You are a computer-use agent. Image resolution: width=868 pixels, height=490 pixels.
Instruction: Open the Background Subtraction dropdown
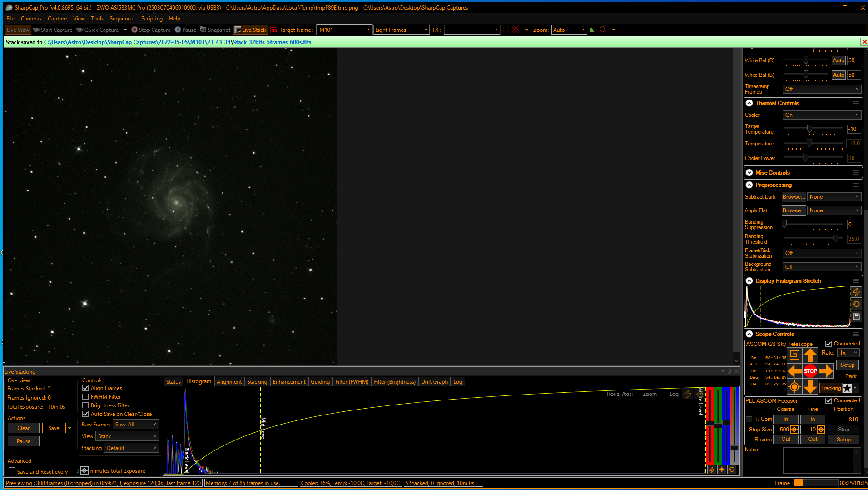822,267
